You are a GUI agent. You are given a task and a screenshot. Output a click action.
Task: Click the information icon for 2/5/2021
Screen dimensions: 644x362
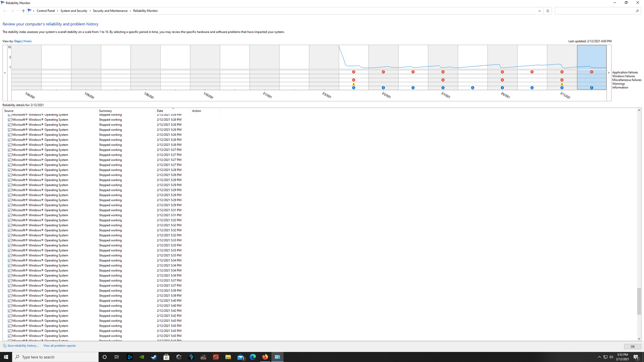[383, 88]
